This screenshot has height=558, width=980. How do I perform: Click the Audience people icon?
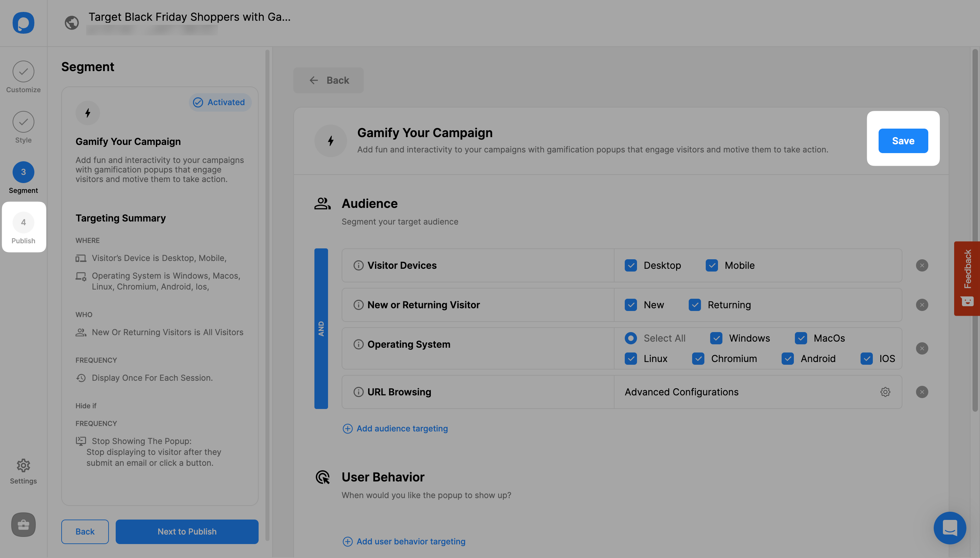[322, 203]
